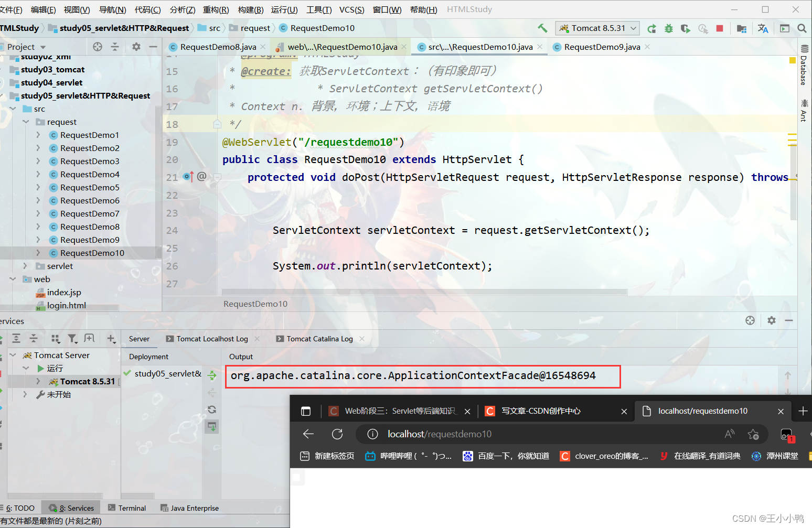812x528 pixels.
Task: Add page to favorites star icon
Action: pyautogui.click(x=753, y=434)
